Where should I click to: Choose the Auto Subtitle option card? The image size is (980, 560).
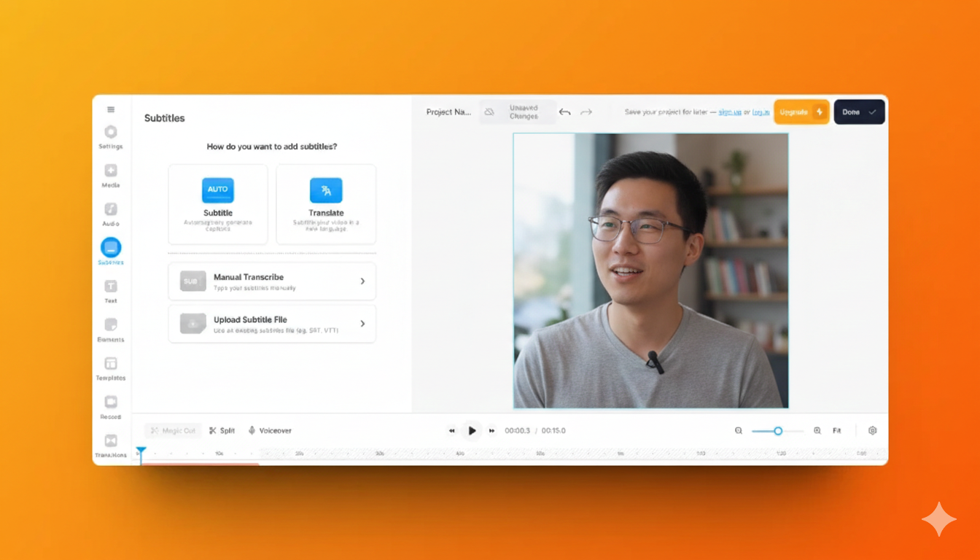coord(218,204)
